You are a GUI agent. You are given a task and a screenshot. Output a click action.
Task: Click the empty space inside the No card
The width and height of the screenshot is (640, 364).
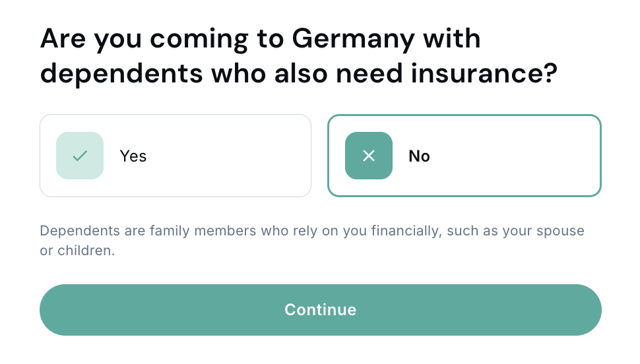click(x=521, y=156)
